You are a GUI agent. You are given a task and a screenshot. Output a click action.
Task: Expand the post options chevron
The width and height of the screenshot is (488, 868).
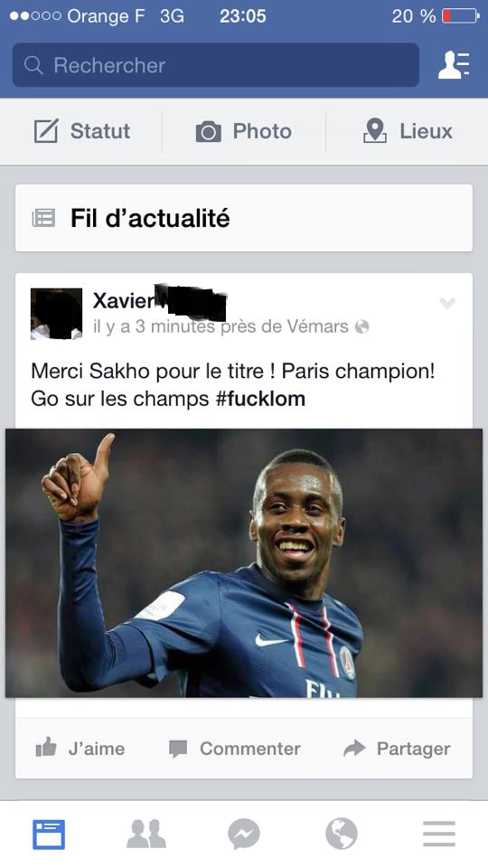point(447,303)
